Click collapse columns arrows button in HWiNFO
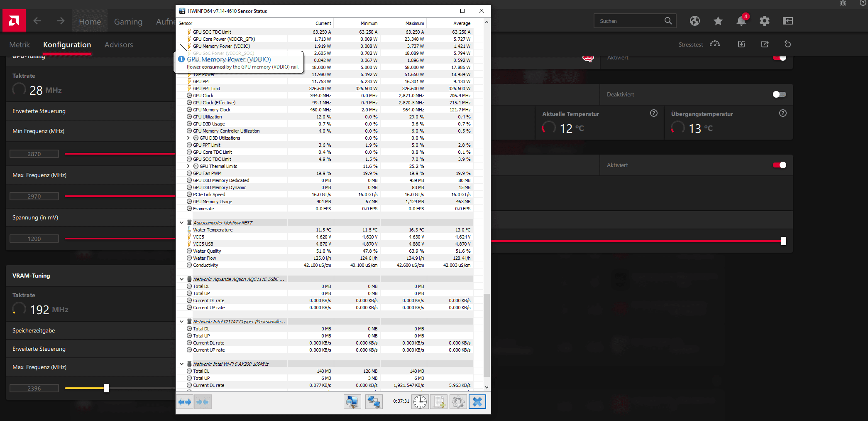 [x=203, y=402]
